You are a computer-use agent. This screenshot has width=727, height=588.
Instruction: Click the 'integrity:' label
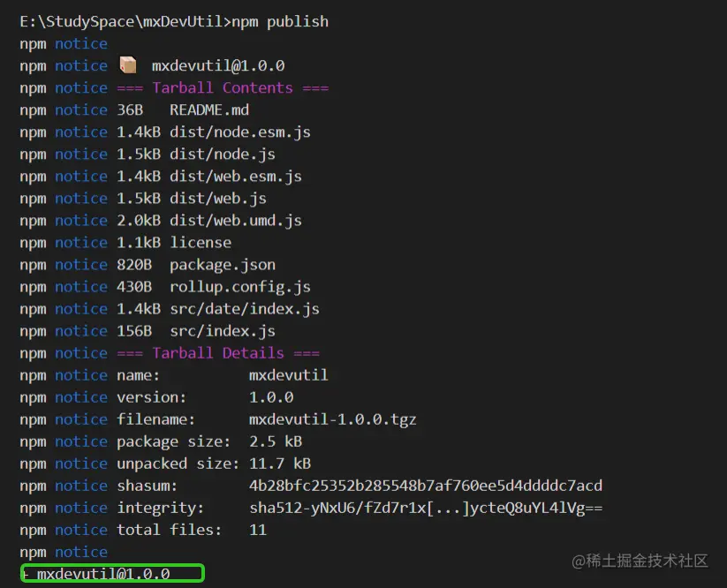pyautogui.click(x=161, y=509)
